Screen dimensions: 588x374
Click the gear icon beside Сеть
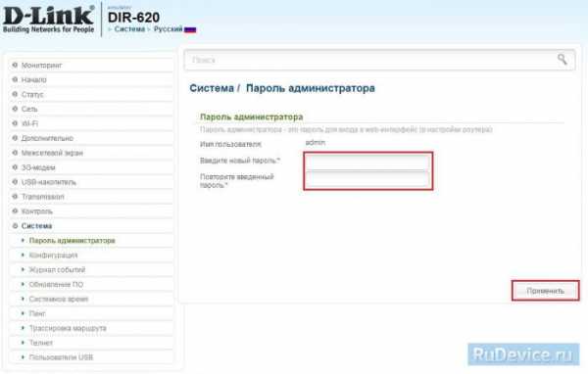[x=15, y=109]
